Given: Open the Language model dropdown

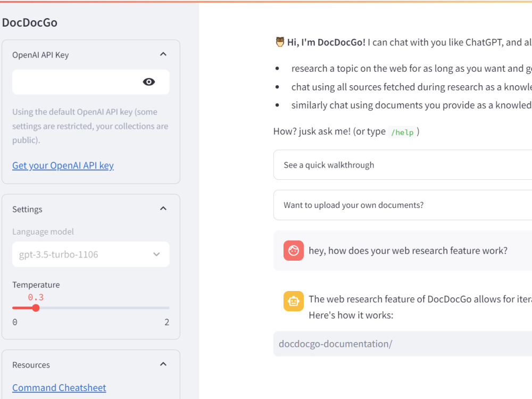Looking at the screenshot, I should click(x=90, y=254).
